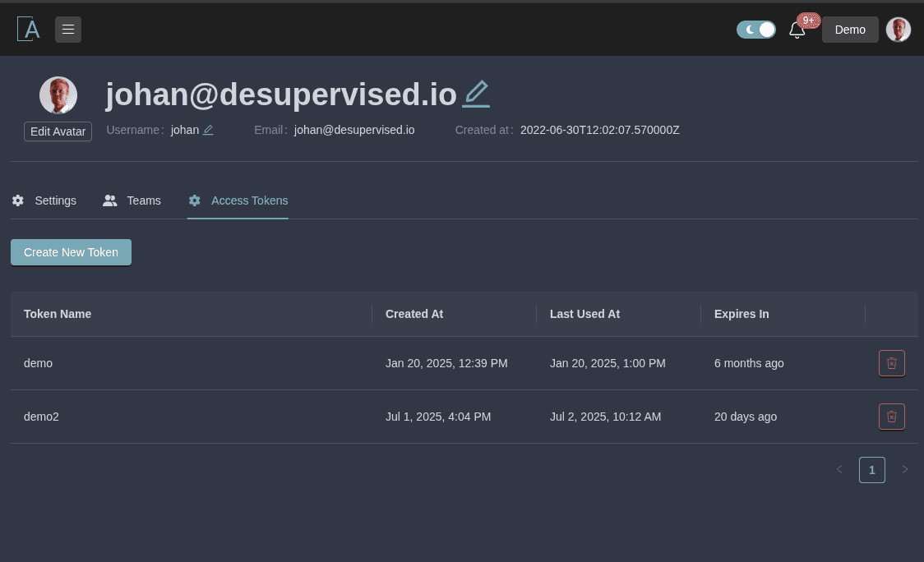Click the profile avatar in the top bar
The height and width of the screenshot is (562, 924).
(x=899, y=30)
